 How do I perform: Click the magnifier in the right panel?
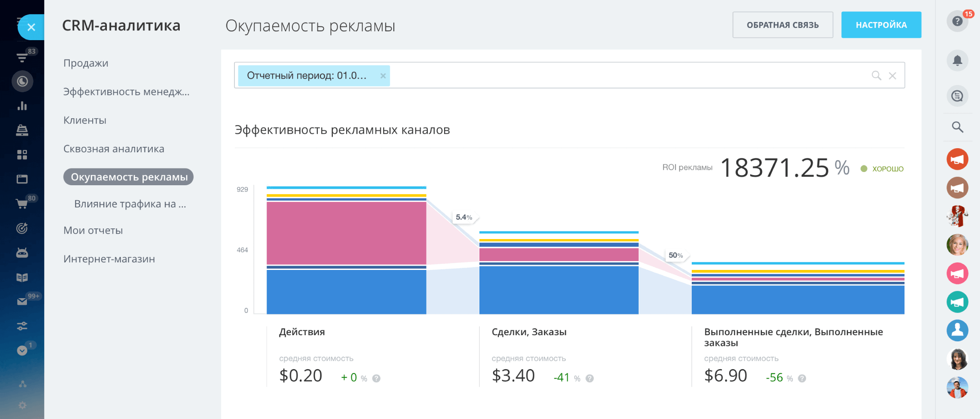tap(957, 127)
